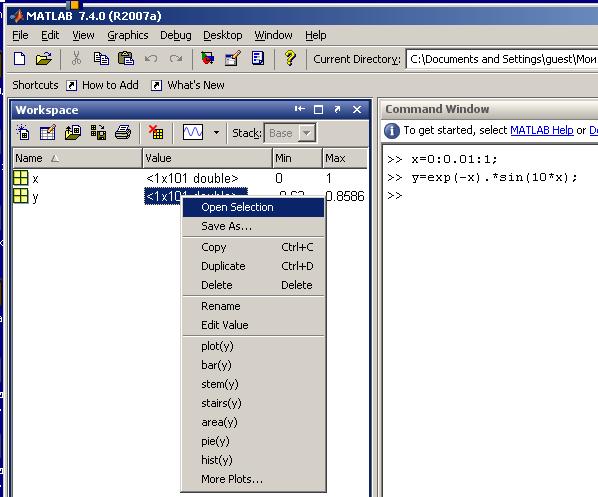The width and height of the screenshot is (598, 497).
Task: Click the plot waveform button in Workspace
Action: [x=193, y=132]
